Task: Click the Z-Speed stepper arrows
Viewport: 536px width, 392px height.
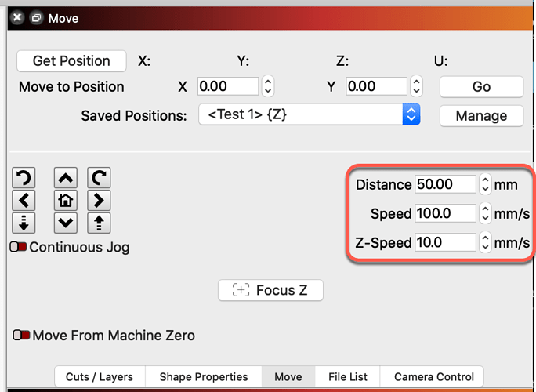Action: pos(485,242)
